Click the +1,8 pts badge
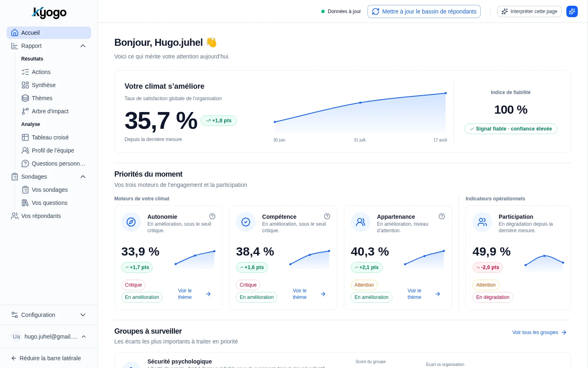Viewport: 588px width, 368px height. coord(218,121)
